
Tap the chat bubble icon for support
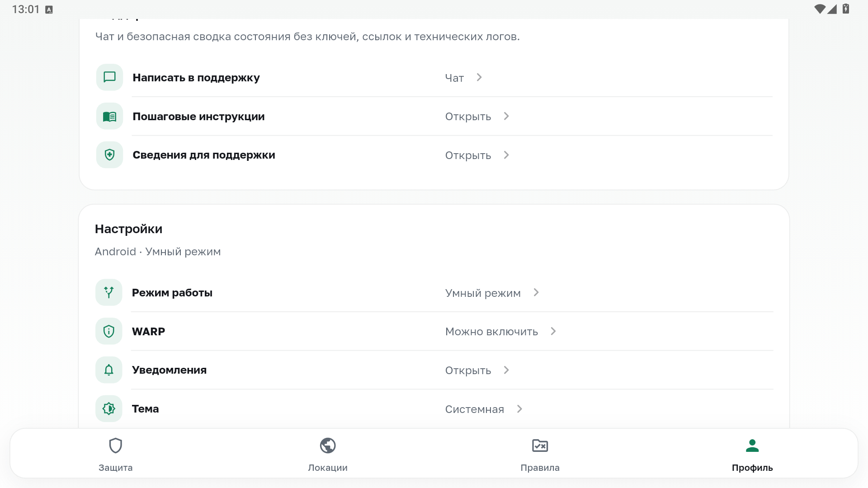[x=109, y=77]
